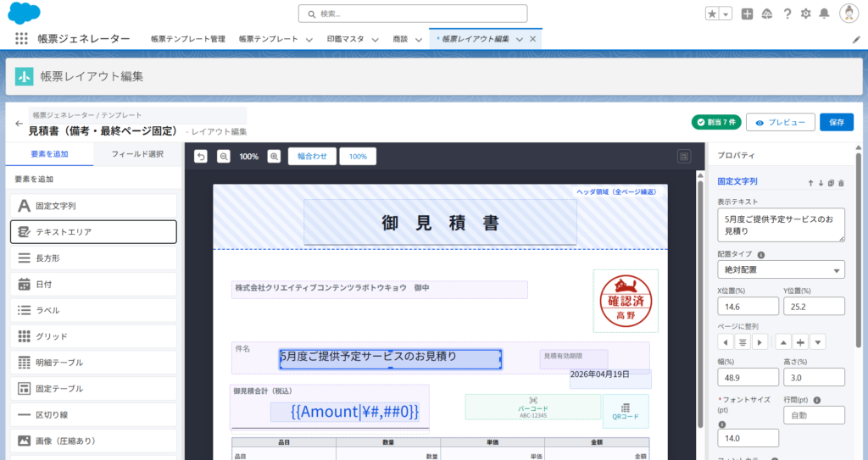Open the 帳票テンプレート nav tab

tap(269, 39)
